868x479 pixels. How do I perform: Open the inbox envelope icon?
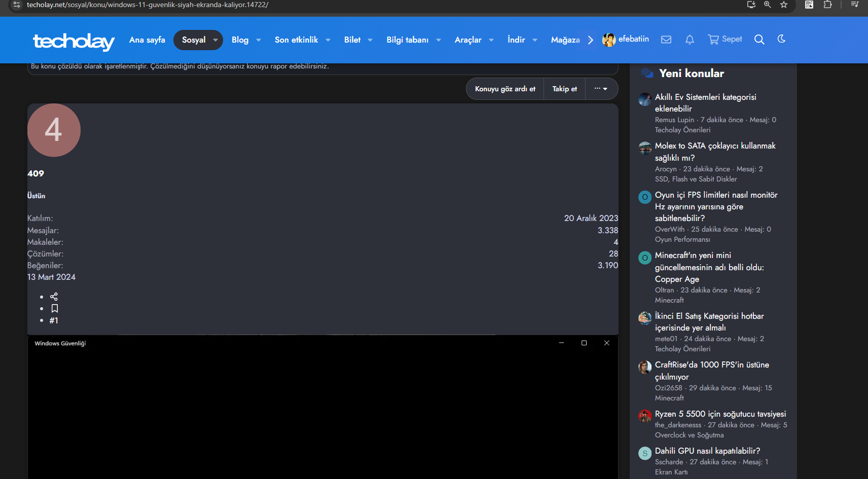(666, 40)
